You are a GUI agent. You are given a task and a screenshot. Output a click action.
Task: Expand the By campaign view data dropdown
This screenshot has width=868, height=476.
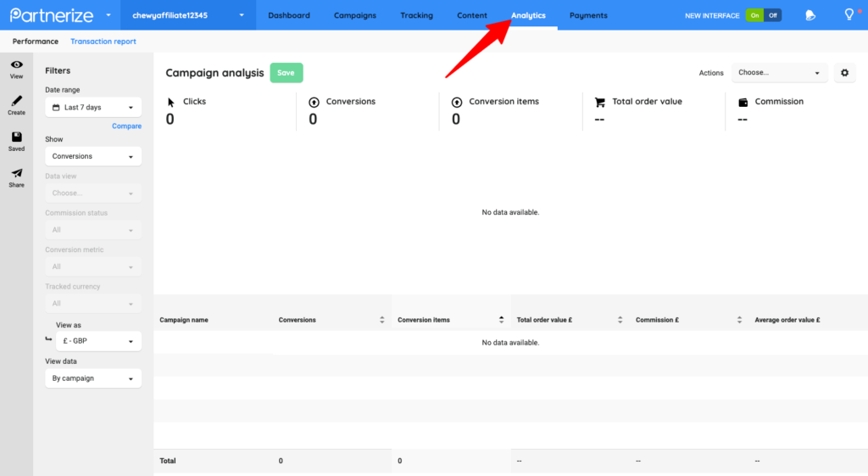pos(93,378)
